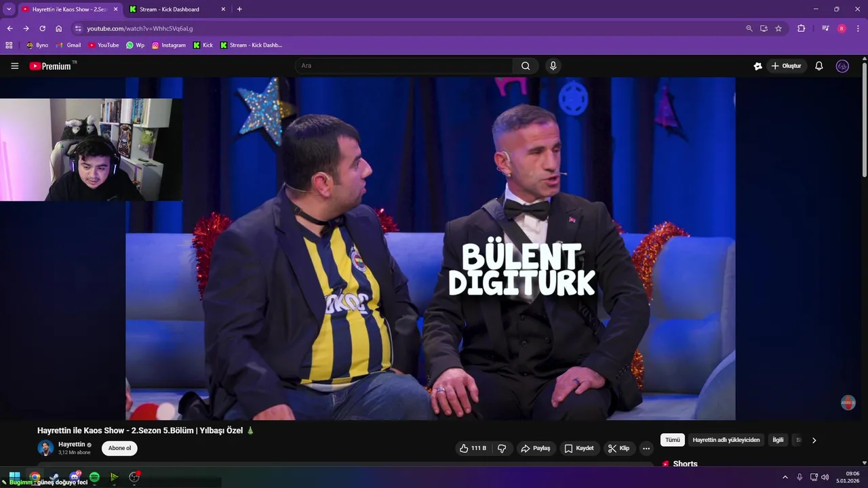Go to YouTube Premium home logo
868x488 pixels.
click(x=50, y=66)
